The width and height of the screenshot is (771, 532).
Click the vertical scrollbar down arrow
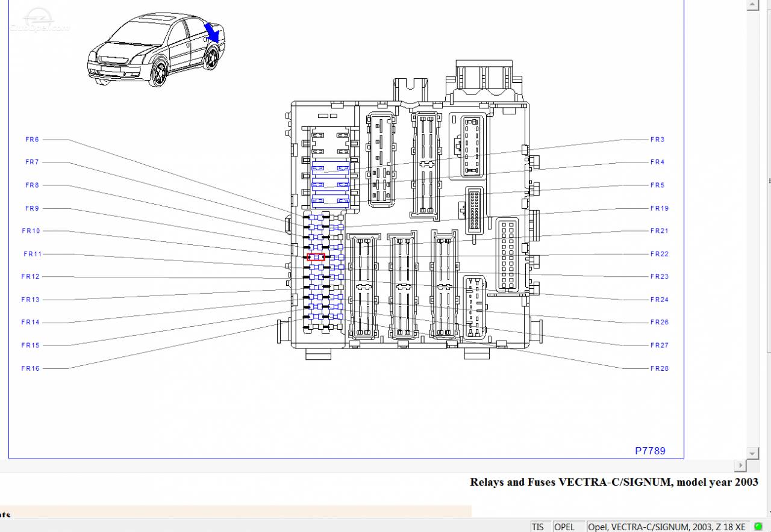pos(752,453)
